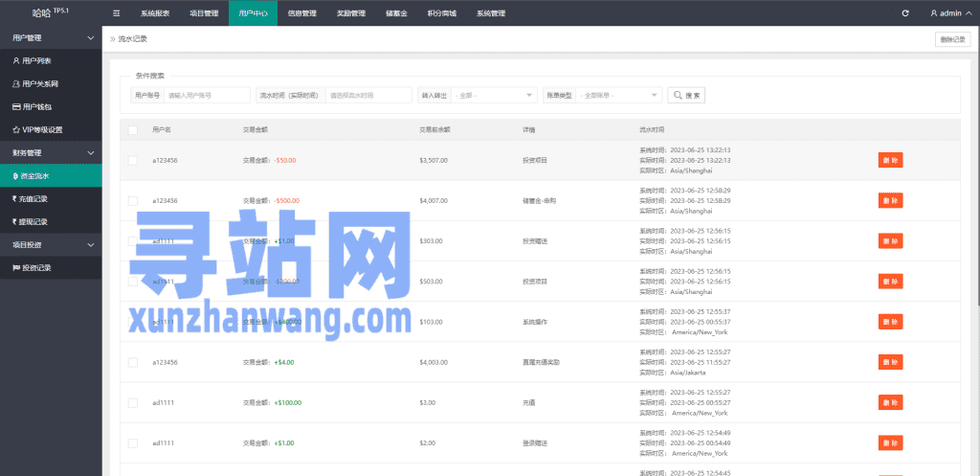Delete the 投资赠送 record
Viewport: 980px width, 476px height.
pos(890,240)
